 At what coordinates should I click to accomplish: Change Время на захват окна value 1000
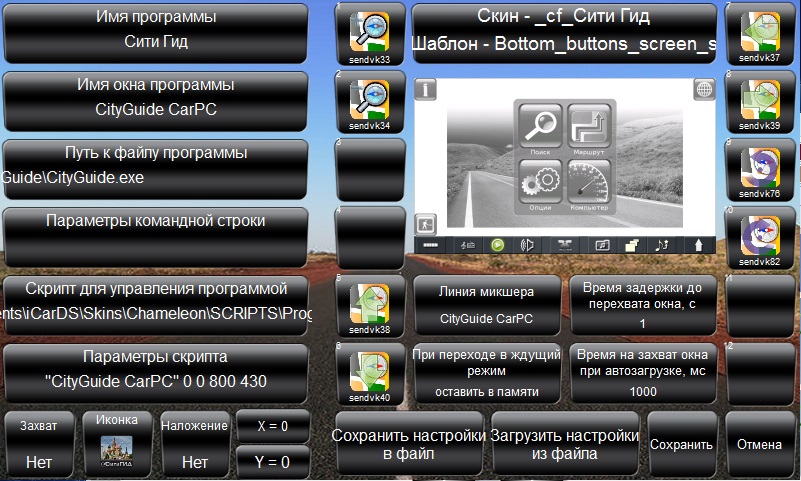pyautogui.click(x=643, y=374)
